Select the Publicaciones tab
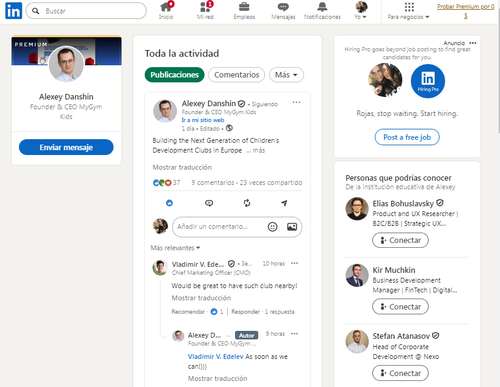500x387 pixels. click(x=174, y=75)
